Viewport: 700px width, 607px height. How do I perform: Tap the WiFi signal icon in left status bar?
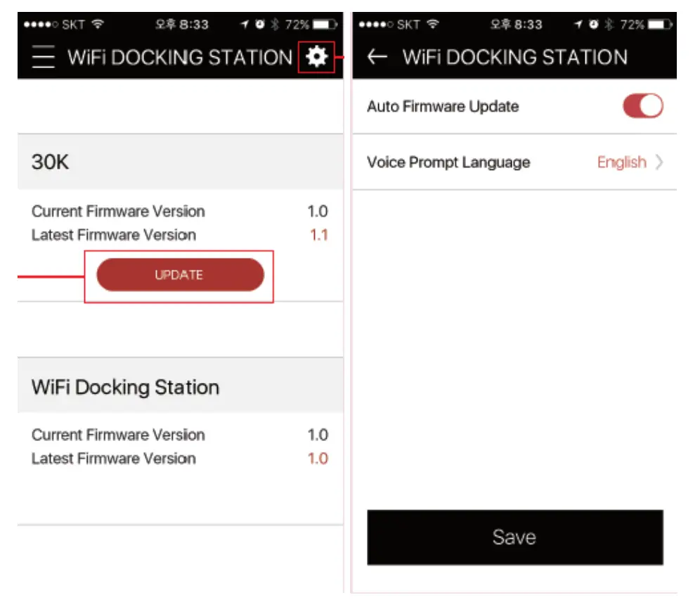click(x=97, y=25)
